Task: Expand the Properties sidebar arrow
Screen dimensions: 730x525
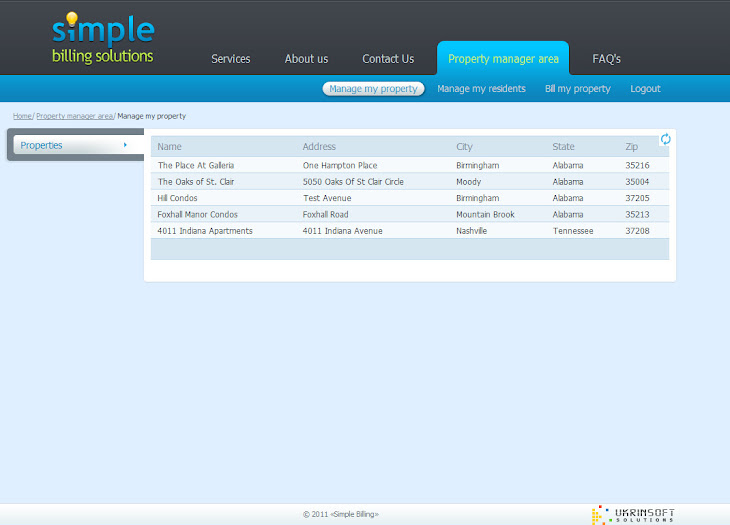Action: (125, 145)
